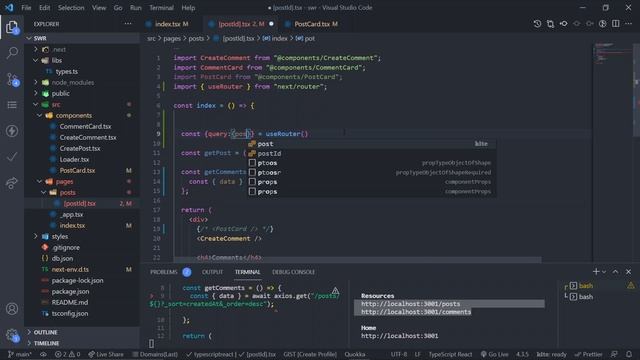This screenshot has height=360, width=640.
Task: Switch to the OUTPUT panel tab
Action: coord(212,272)
